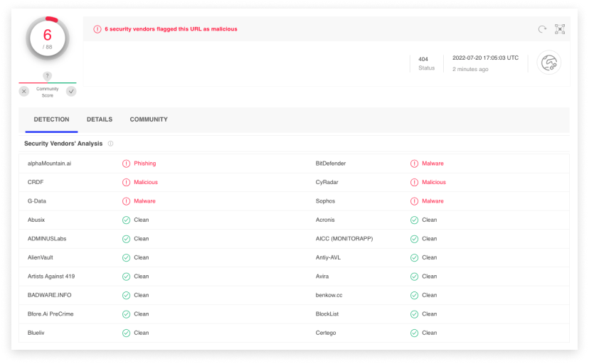This screenshot has height=364, width=589.
Task: Click the G-Data vendor name
Action: (37, 200)
